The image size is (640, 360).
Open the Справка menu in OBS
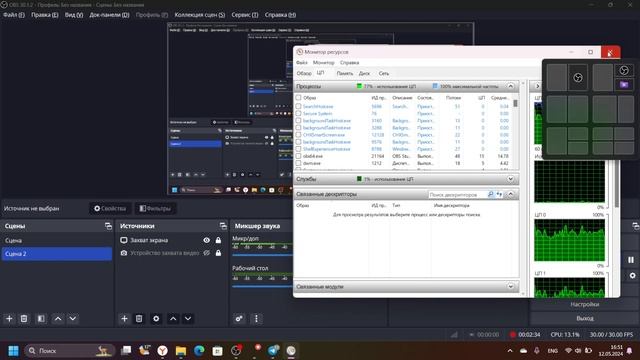pyautogui.click(x=280, y=15)
